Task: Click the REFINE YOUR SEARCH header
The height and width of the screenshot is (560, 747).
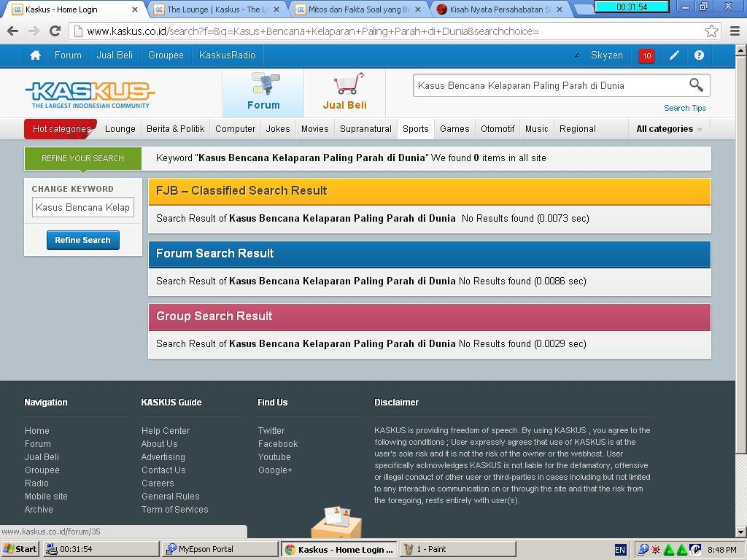Action: (x=83, y=158)
